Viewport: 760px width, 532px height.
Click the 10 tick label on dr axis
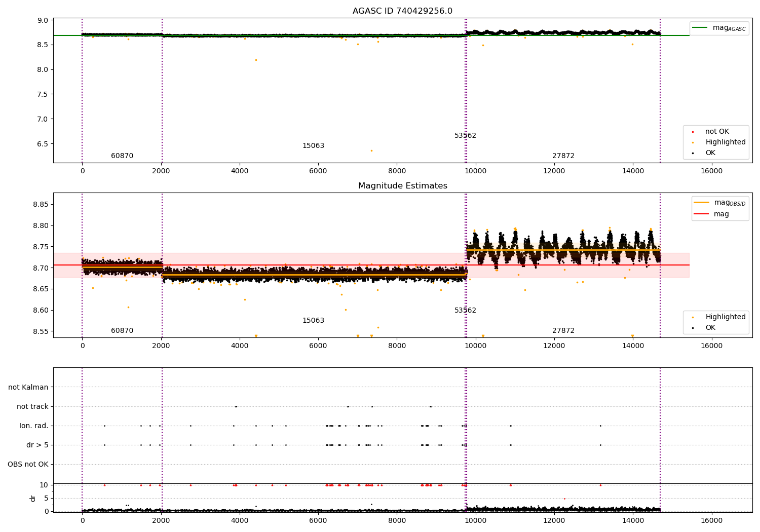pos(44,485)
